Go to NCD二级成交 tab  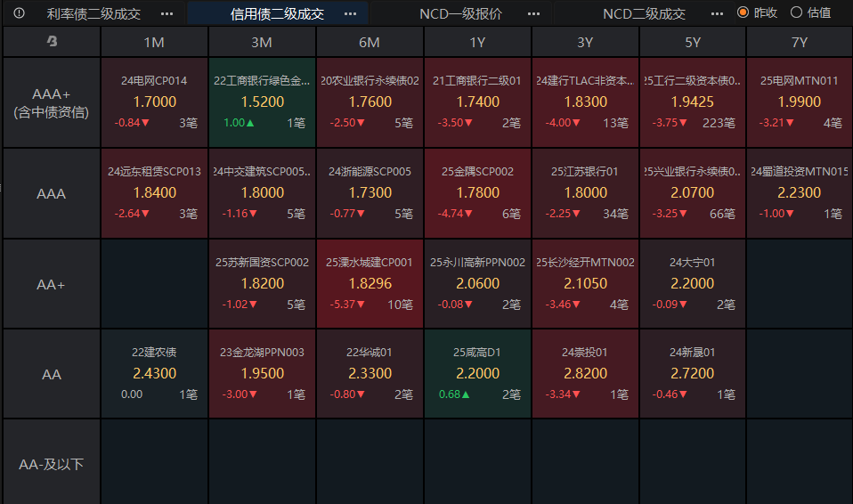644,13
